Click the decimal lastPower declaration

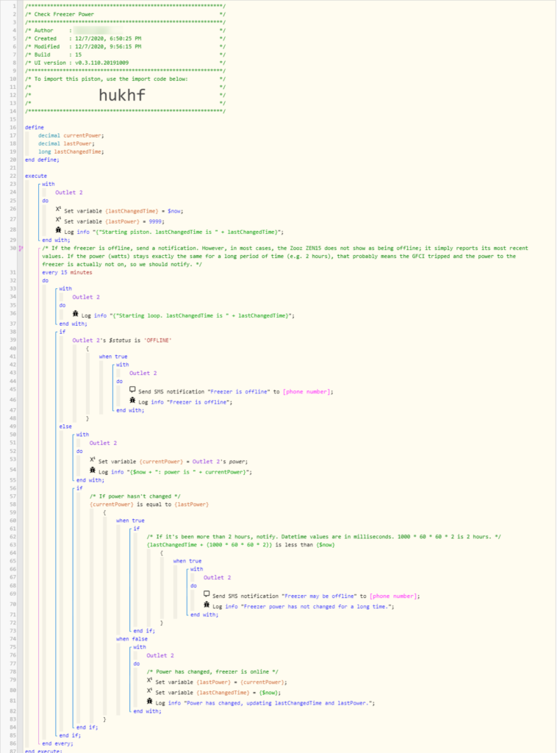point(67,143)
